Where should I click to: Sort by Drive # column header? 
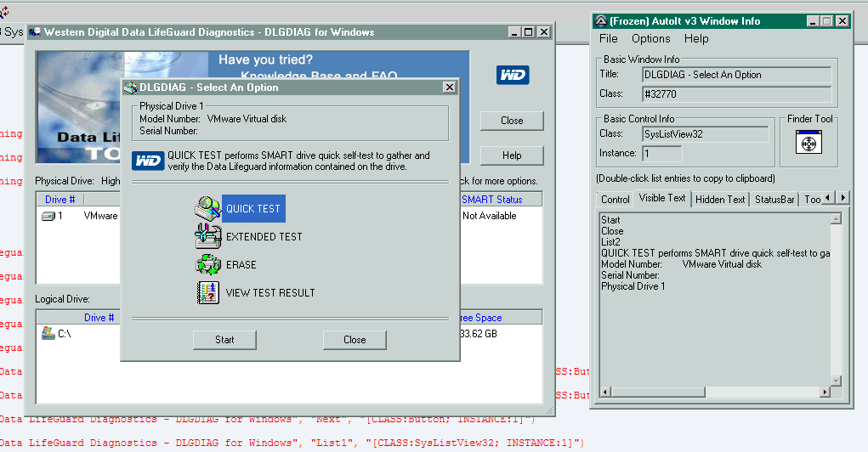point(60,200)
